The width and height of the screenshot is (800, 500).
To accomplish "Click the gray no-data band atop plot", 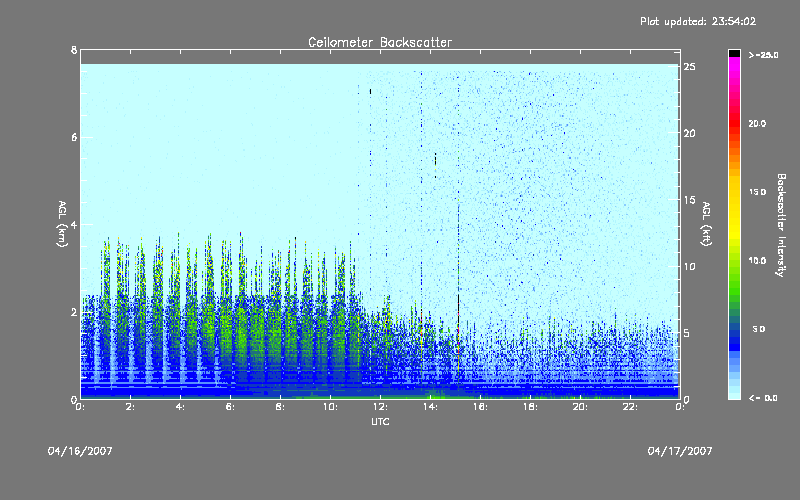I will [380, 57].
